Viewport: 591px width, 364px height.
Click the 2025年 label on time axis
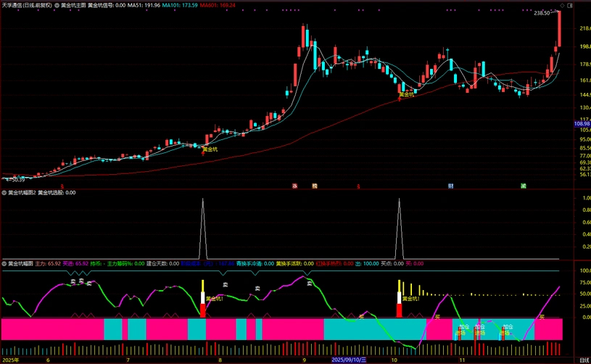pyautogui.click(x=10, y=359)
